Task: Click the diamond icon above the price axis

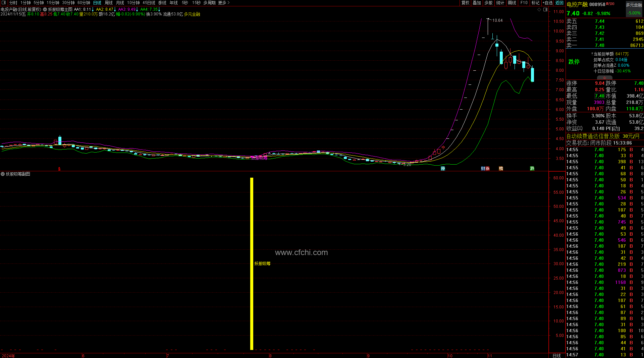Action: click(539, 10)
